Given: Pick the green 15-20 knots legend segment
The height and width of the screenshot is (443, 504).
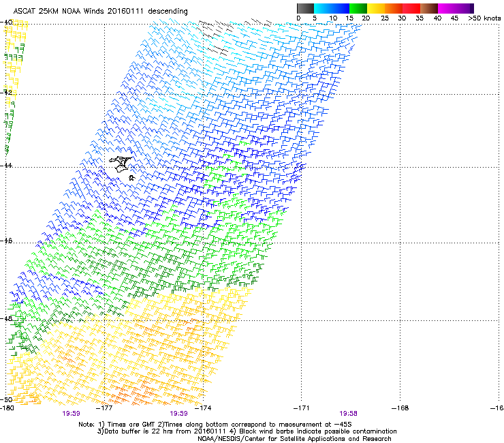Looking at the screenshot, I should 358,8.
